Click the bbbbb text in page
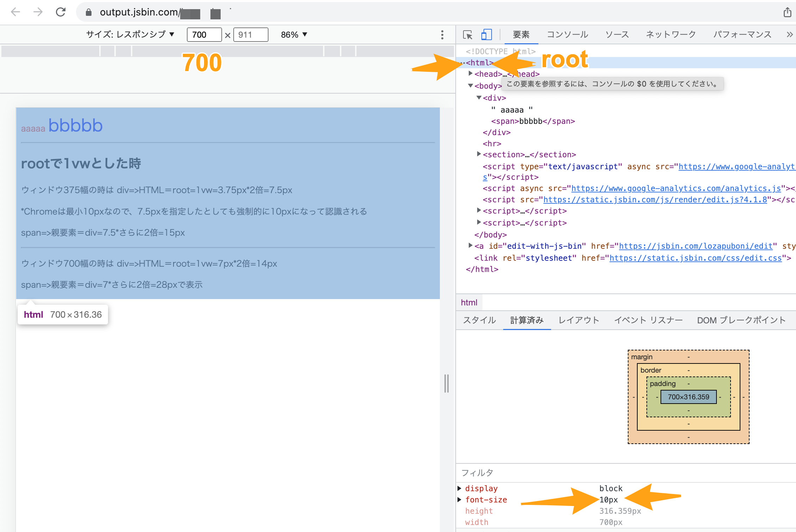The height and width of the screenshot is (532, 796). (76, 126)
